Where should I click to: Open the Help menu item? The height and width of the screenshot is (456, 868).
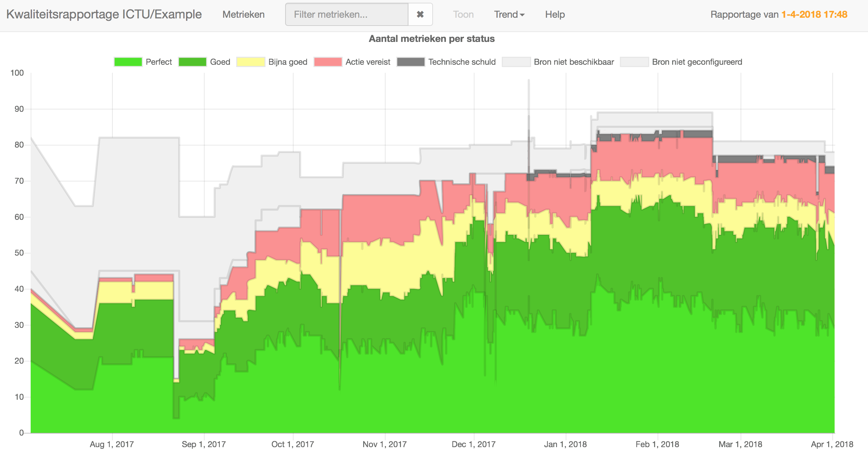555,14
